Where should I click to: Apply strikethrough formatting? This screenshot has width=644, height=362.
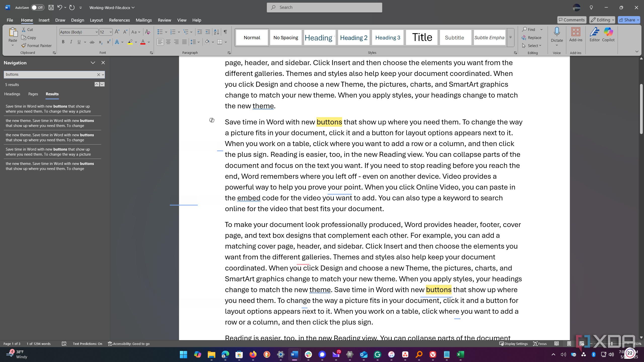[x=92, y=42]
